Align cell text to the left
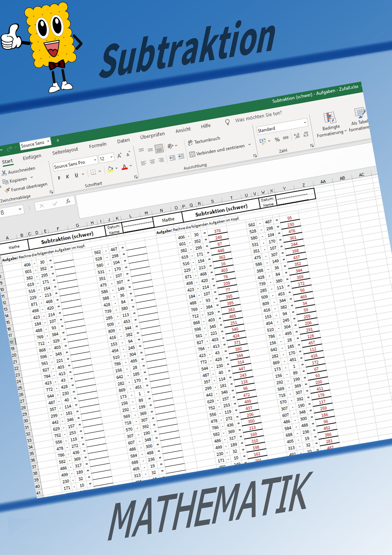The image size is (392, 555). 143,163
